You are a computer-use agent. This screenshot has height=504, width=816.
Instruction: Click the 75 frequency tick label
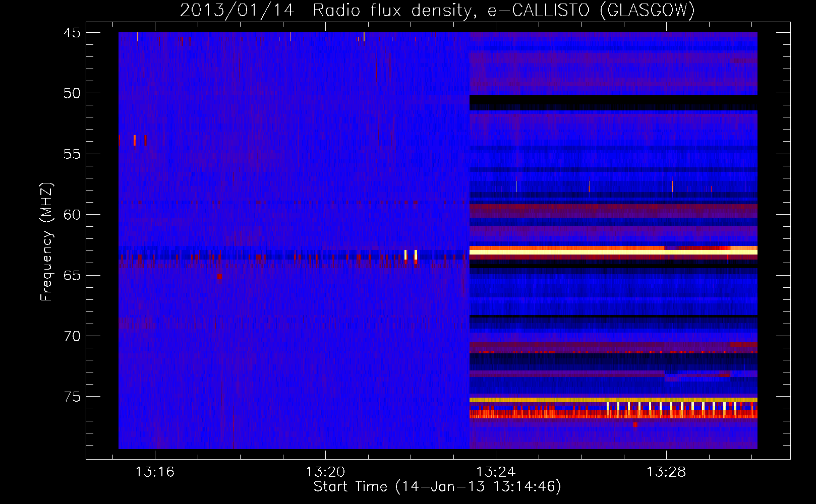pos(72,397)
